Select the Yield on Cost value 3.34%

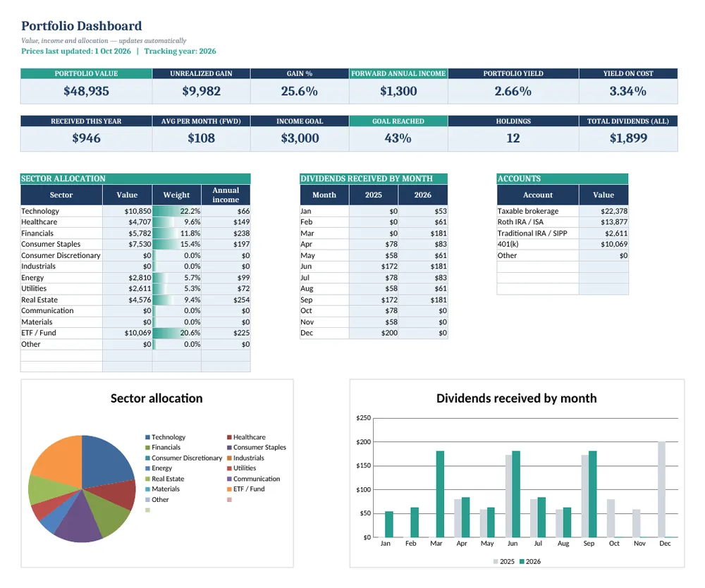pos(628,91)
